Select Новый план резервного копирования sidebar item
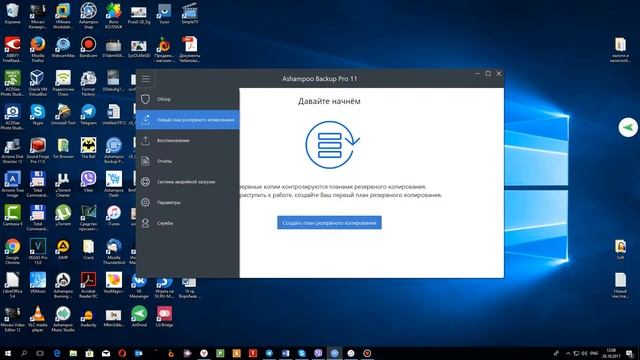 187,120
